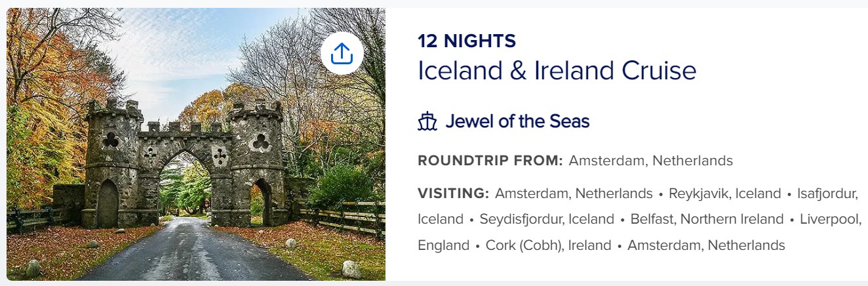This screenshot has width=868, height=286.
Task: Click the VISITING label
Action: tap(454, 194)
